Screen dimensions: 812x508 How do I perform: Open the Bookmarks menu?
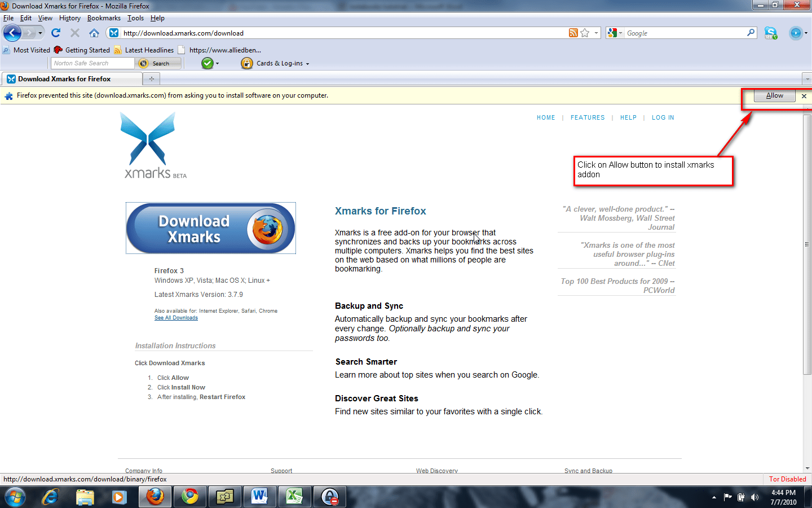[104, 18]
